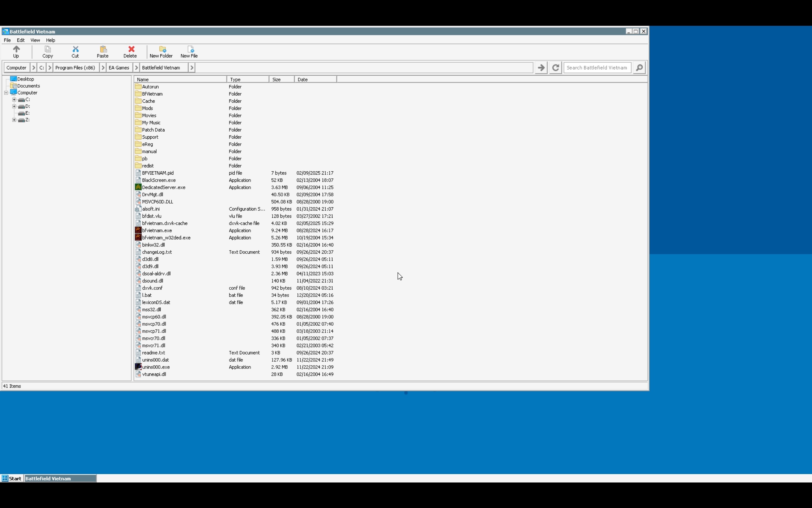
Task: Click the Refresh icon beside address bar
Action: 556,68
